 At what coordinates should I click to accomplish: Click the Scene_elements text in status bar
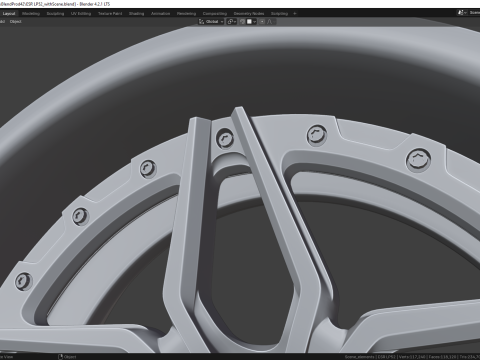tap(360, 357)
